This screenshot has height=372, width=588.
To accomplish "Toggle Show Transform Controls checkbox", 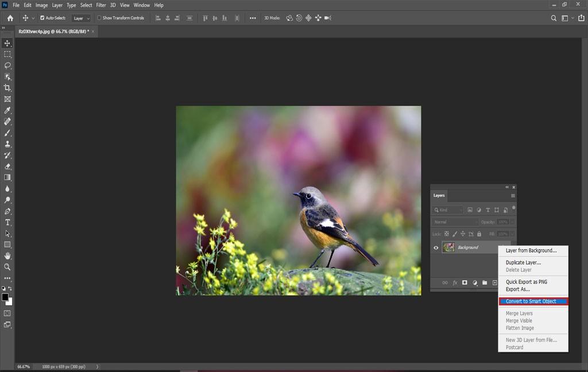I will tap(99, 18).
